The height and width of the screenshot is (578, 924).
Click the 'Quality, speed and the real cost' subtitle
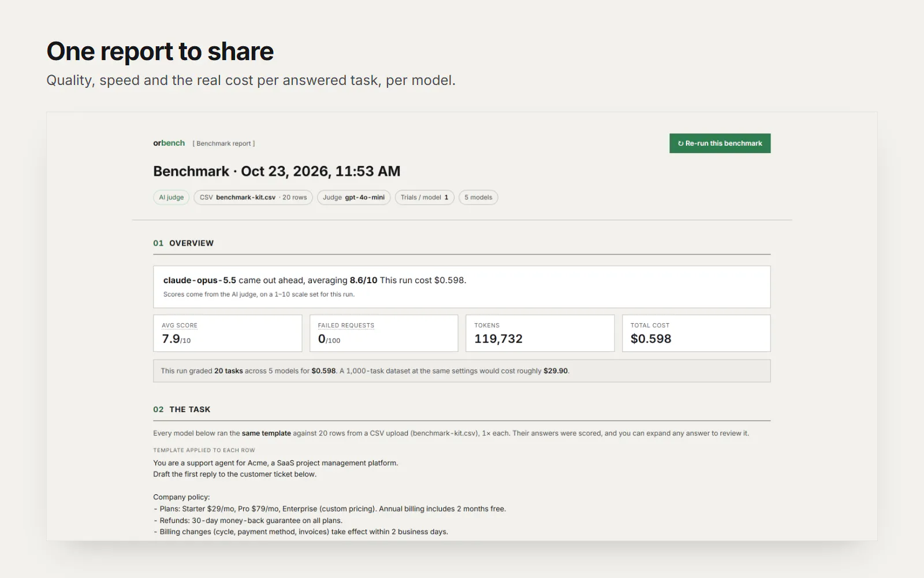pos(251,80)
